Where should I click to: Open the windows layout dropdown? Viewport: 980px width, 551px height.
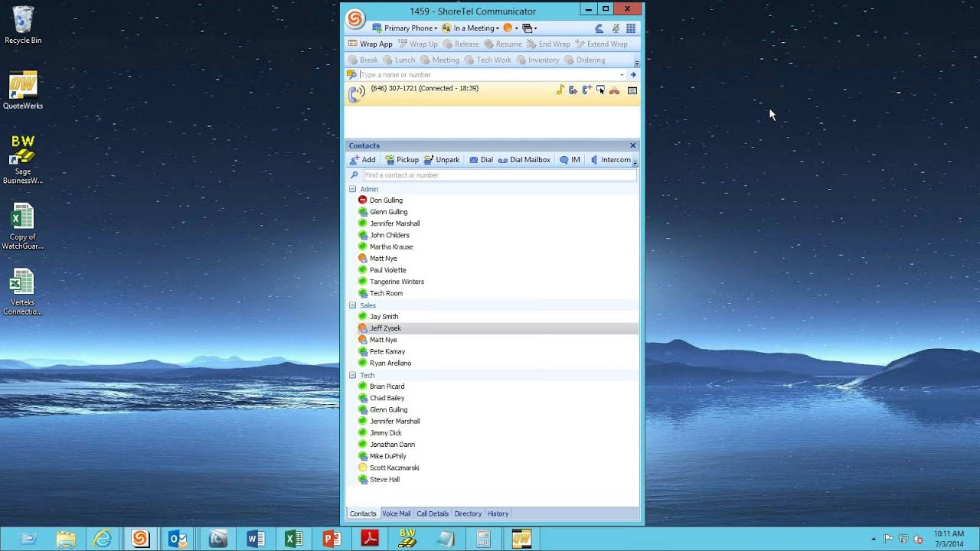(x=530, y=28)
